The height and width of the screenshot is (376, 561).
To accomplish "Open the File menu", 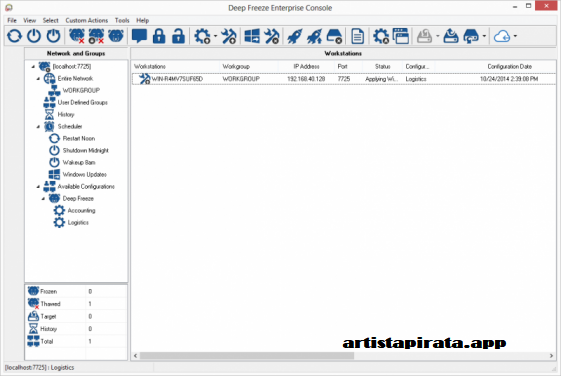I will 12,20.
